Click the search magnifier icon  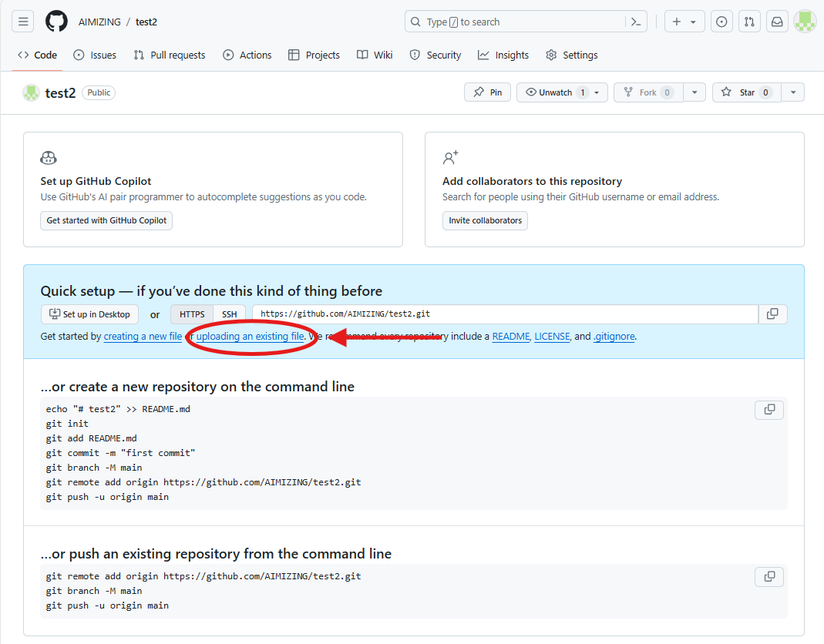click(x=415, y=22)
